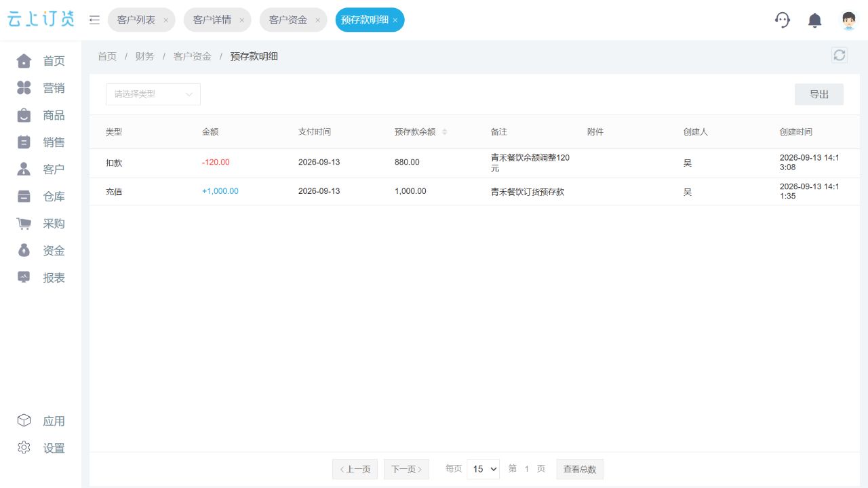Open customer service headset icon
868x488 pixels.
[783, 20]
